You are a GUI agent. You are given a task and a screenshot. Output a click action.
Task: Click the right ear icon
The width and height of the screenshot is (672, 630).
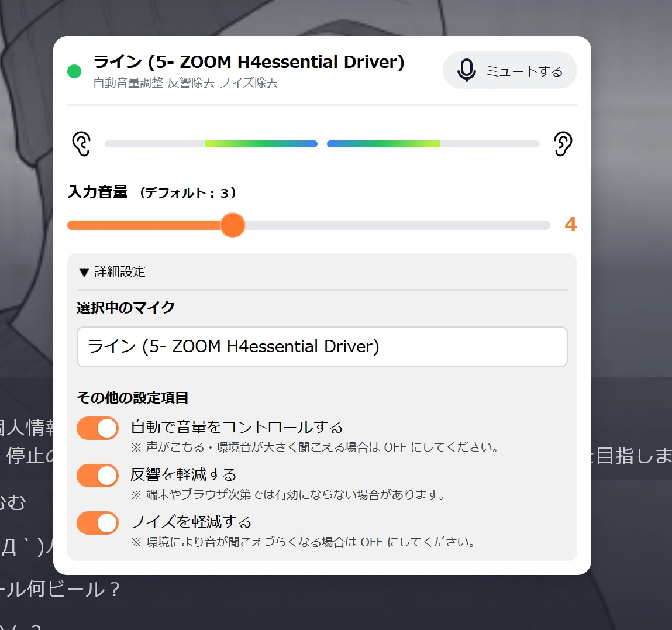tap(563, 144)
